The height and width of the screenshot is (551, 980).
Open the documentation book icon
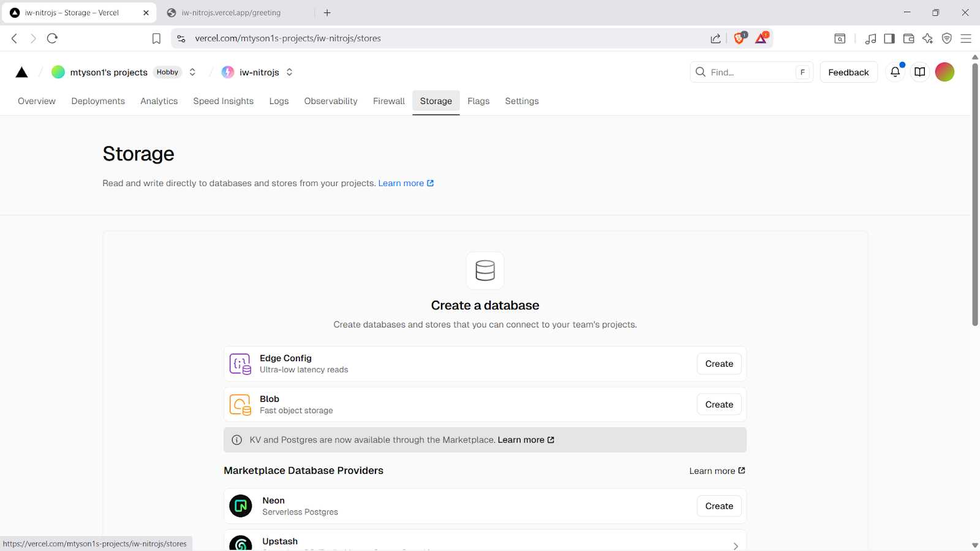pyautogui.click(x=919, y=72)
